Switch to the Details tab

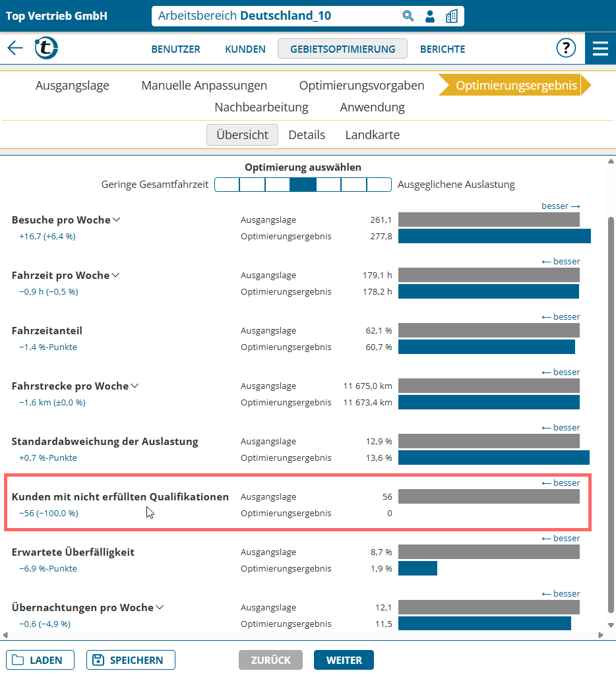pyautogui.click(x=307, y=135)
